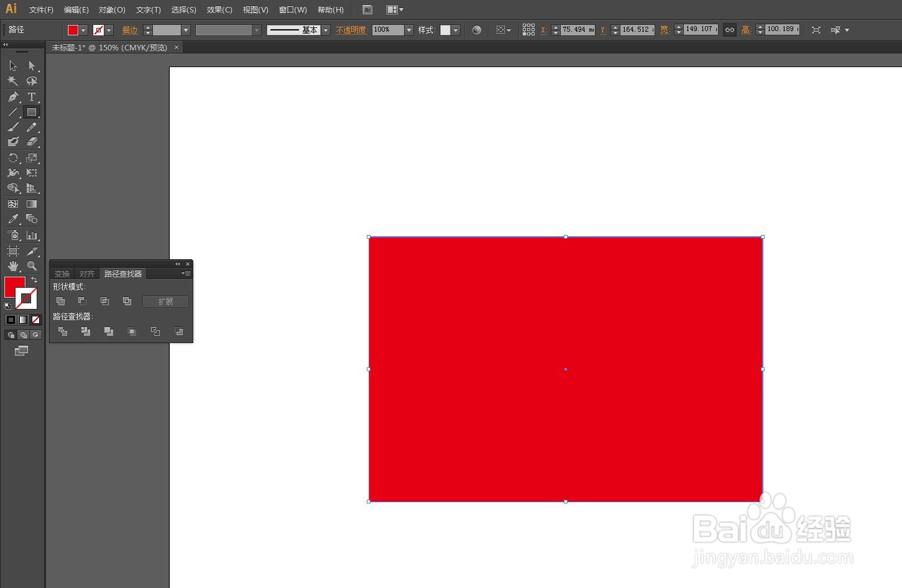Choose the Slice tool
This screenshot has height=588, width=902.
[32, 251]
